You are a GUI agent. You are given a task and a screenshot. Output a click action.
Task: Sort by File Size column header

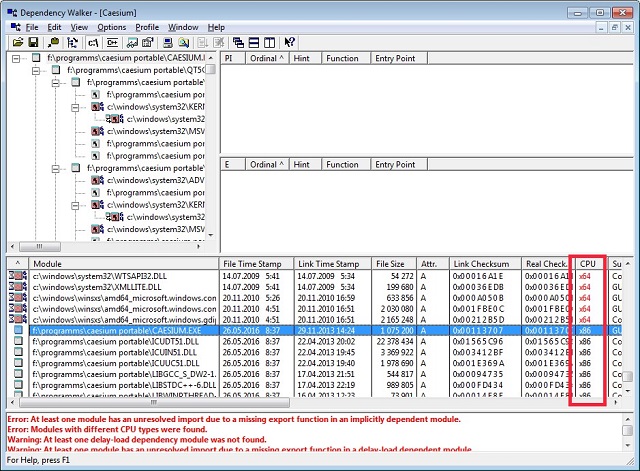(x=394, y=264)
